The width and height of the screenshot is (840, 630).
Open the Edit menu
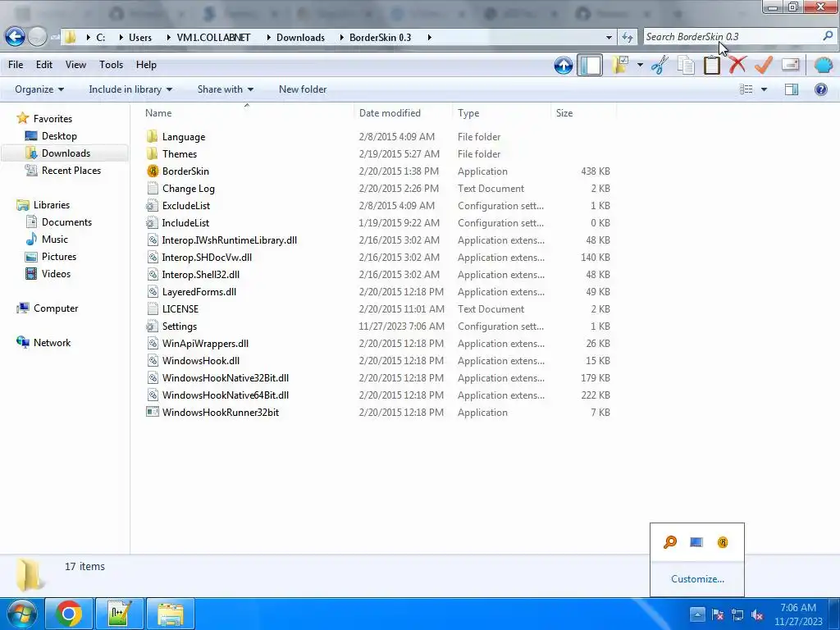44,65
